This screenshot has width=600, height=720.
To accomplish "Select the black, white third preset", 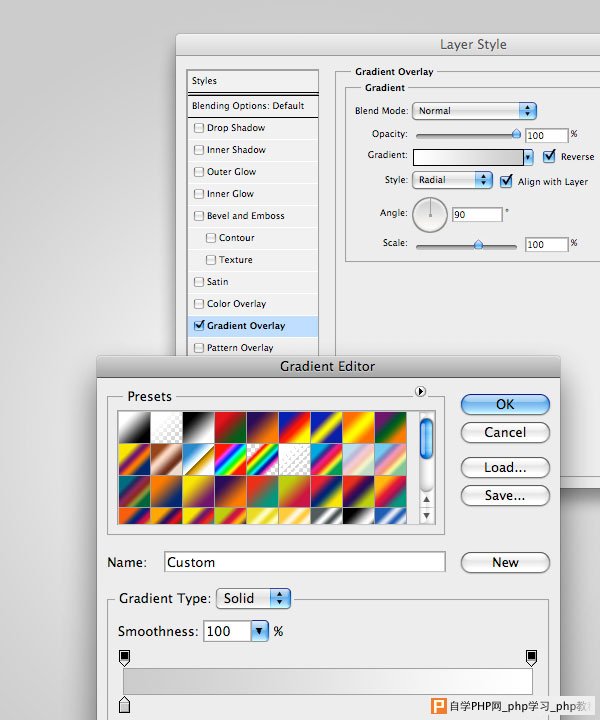I will [198, 428].
